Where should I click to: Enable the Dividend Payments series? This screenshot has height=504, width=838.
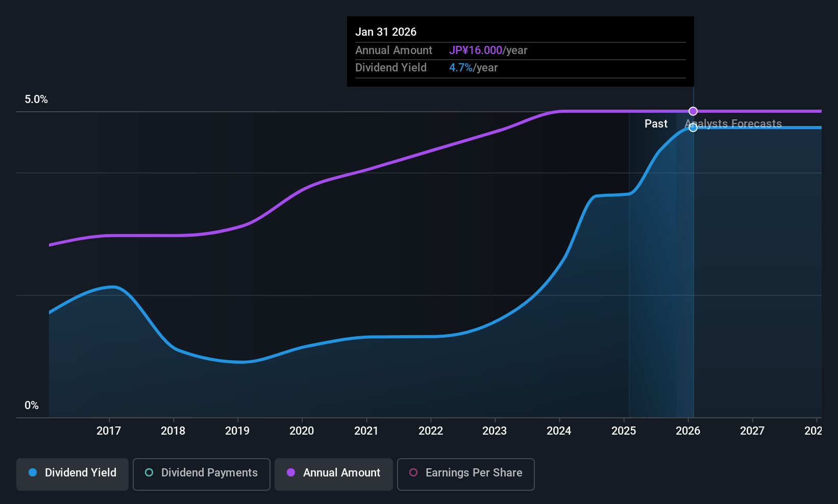pos(202,474)
